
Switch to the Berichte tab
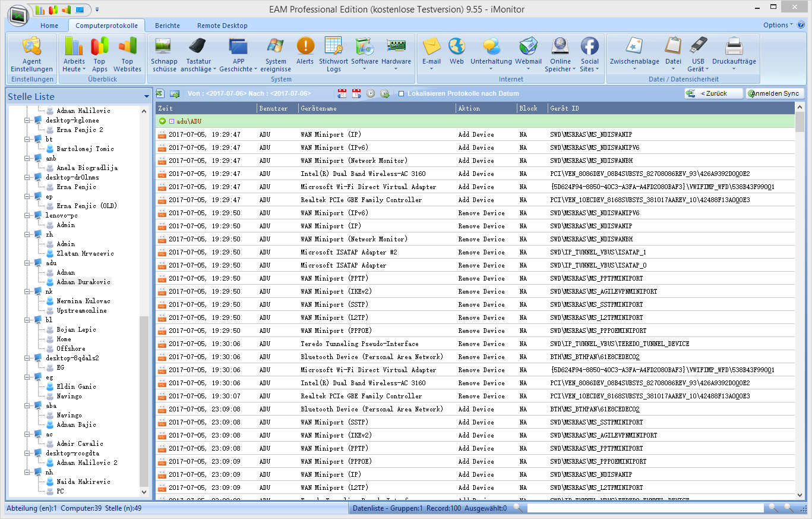point(168,26)
